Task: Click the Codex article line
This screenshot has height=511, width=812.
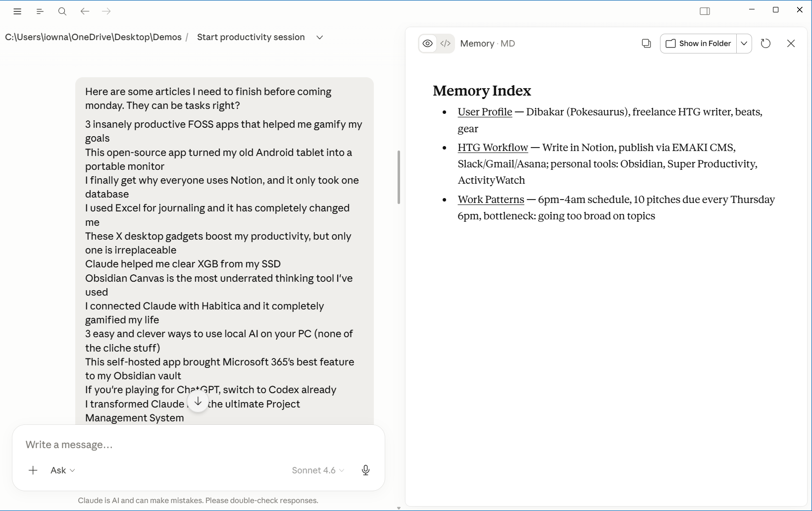Action: coord(210,390)
